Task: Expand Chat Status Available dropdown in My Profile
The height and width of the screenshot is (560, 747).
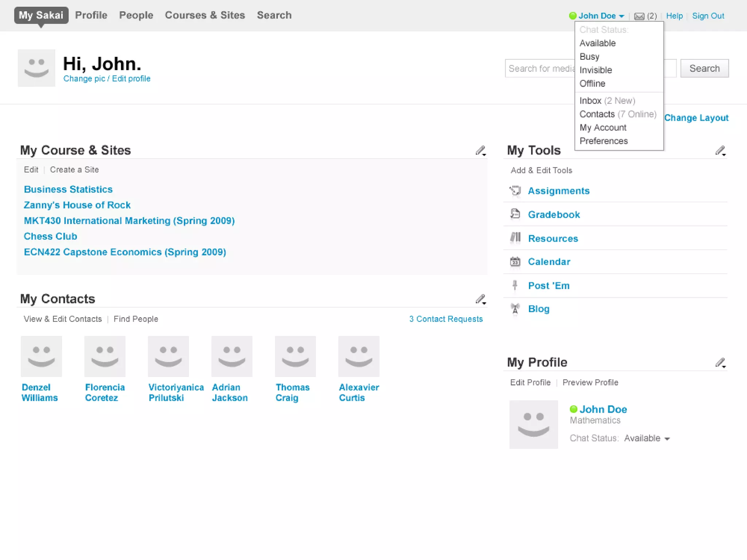Action: [x=667, y=439]
